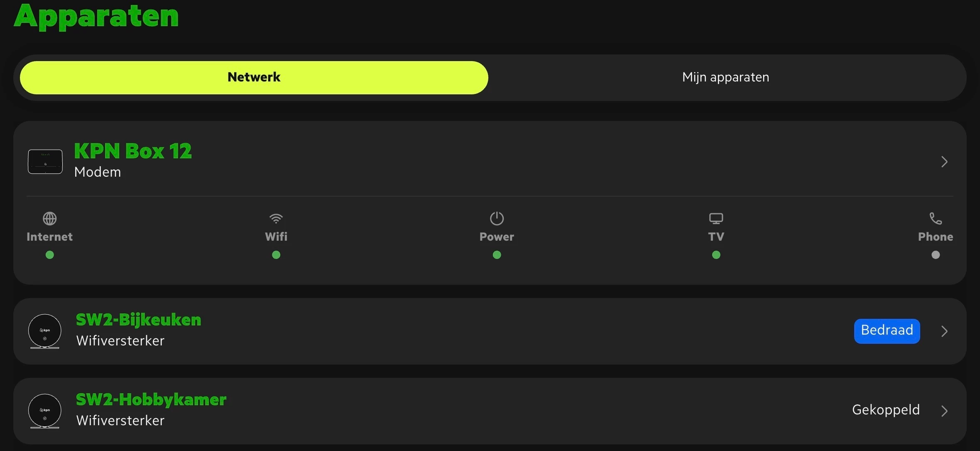Click the Phone handset icon
Viewport: 980px width, 451px height.
[935, 218]
